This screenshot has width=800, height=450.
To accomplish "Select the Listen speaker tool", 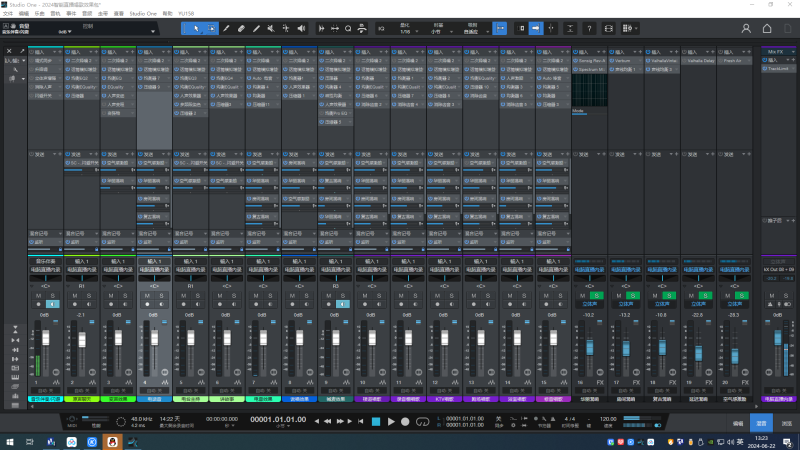I will pos(302,29).
